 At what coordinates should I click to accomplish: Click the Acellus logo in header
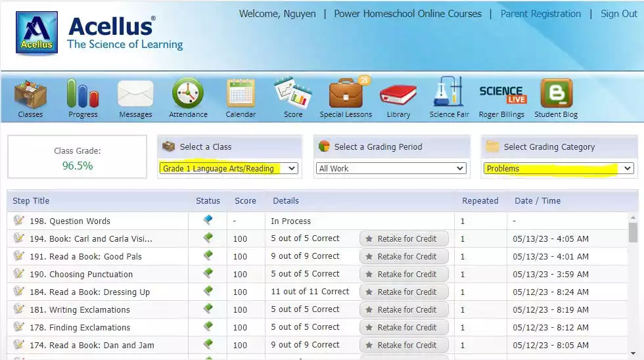pyautogui.click(x=37, y=32)
